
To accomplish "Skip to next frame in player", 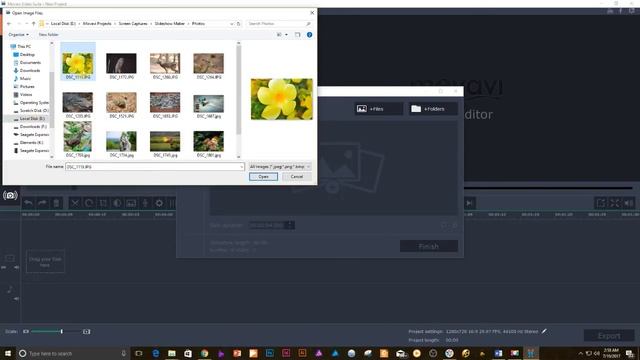I will point(469,203).
